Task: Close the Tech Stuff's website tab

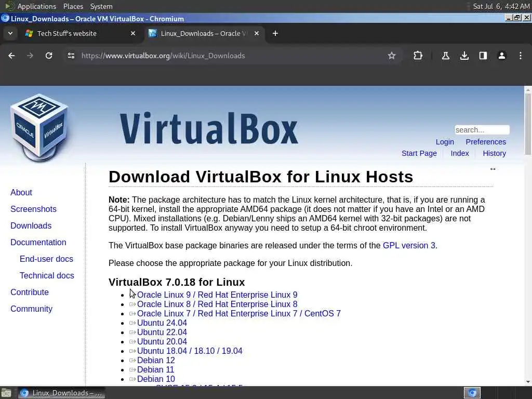Action: click(133, 33)
